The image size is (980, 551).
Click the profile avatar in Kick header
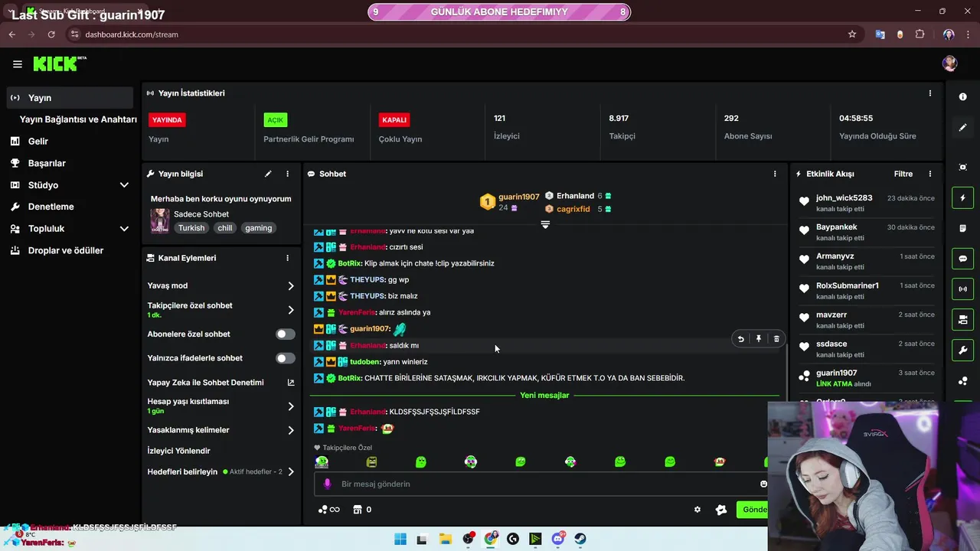tap(949, 64)
